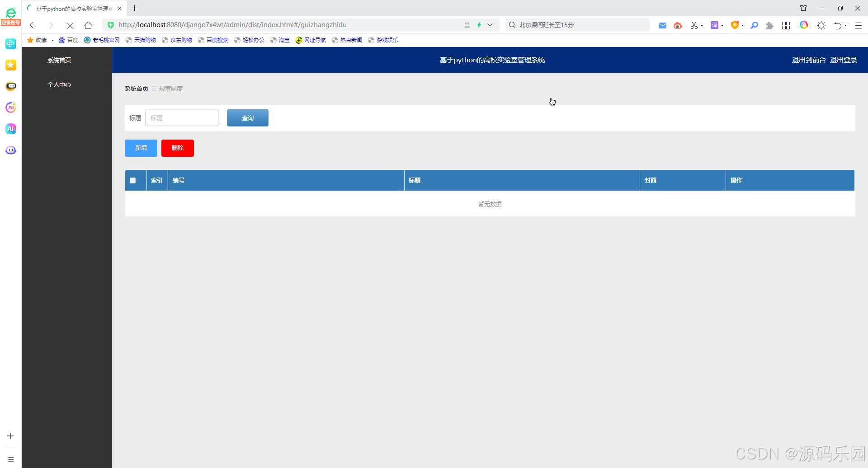Select the screenshot scissors tool icon
The width and height of the screenshot is (868, 468).
pyautogui.click(x=694, y=25)
